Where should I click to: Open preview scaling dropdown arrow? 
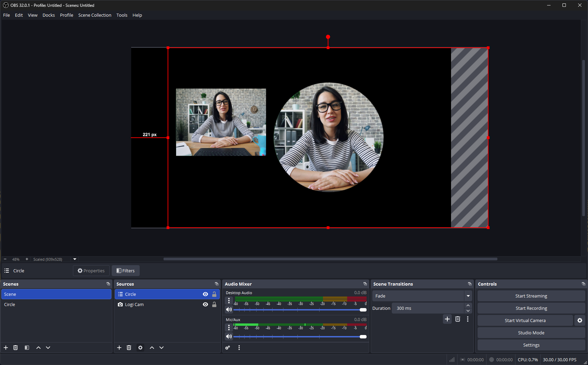pos(75,259)
